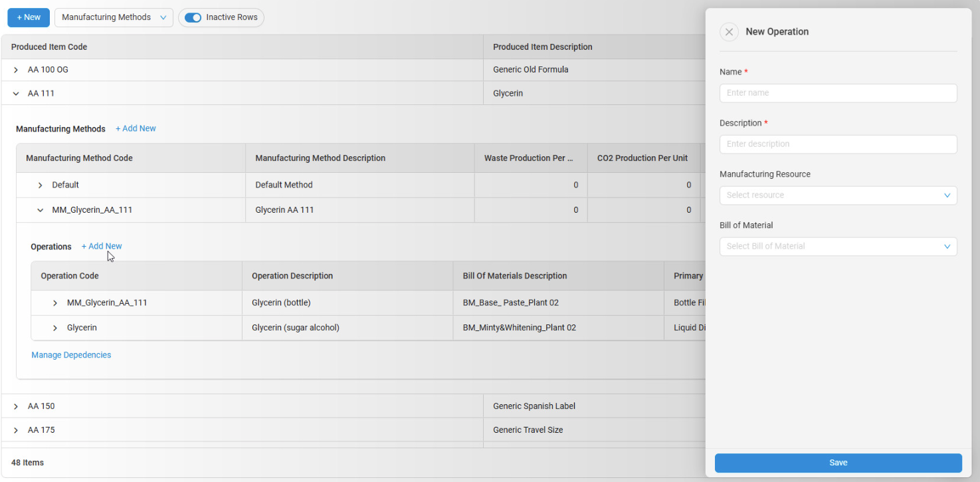The height and width of the screenshot is (482, 980).
Task: Click Add New next to Operations
Action: [102, 246]
